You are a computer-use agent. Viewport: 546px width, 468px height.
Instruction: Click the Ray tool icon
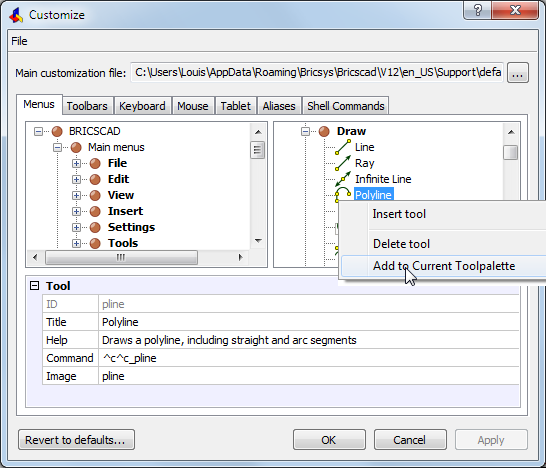[x=343, y=163]
